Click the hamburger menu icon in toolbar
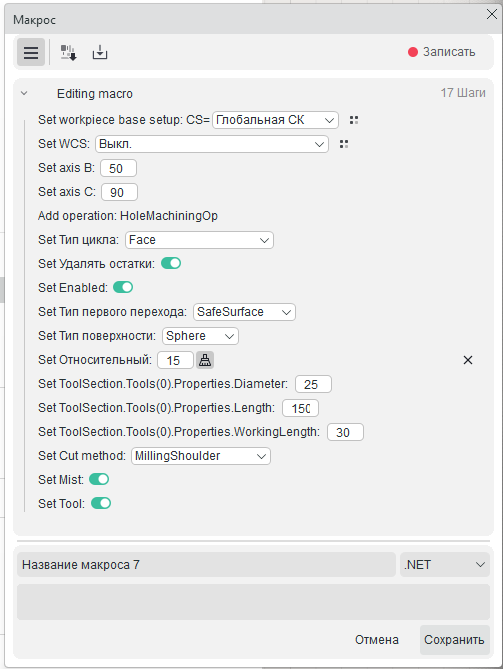 coord(31,52)
